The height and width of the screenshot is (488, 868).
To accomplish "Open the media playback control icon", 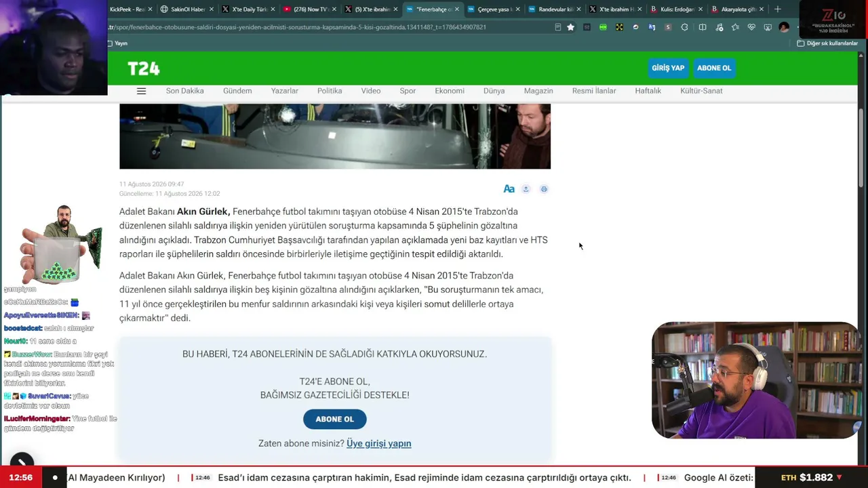I will pyautogui.click(x=719, y=27).
